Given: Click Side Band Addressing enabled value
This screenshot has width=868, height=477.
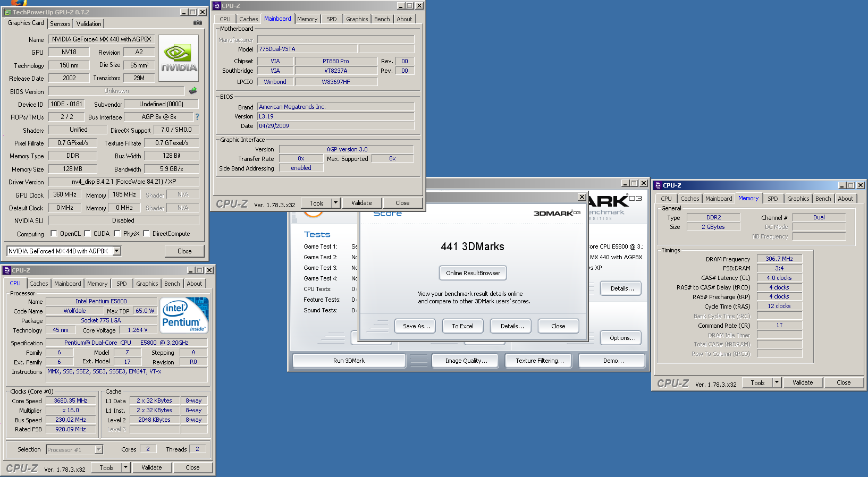Looking at the screenshot, I should (x=301, y=168).
